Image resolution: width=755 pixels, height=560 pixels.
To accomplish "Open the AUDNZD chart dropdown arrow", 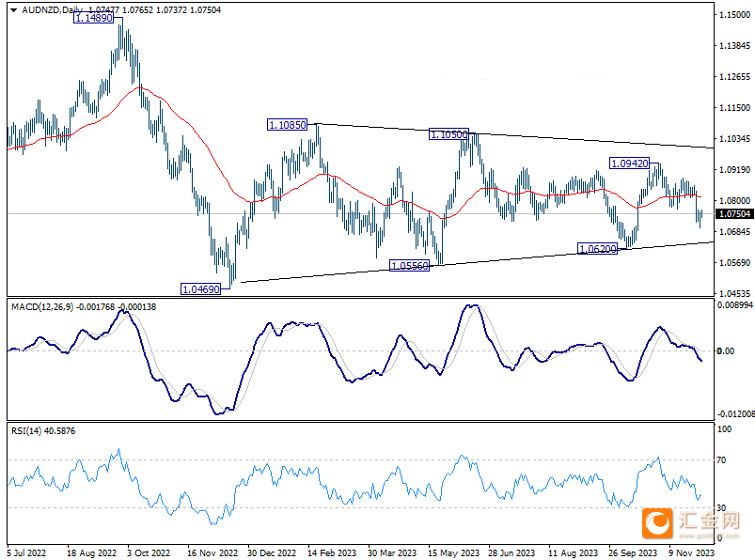I will point(13,9).
